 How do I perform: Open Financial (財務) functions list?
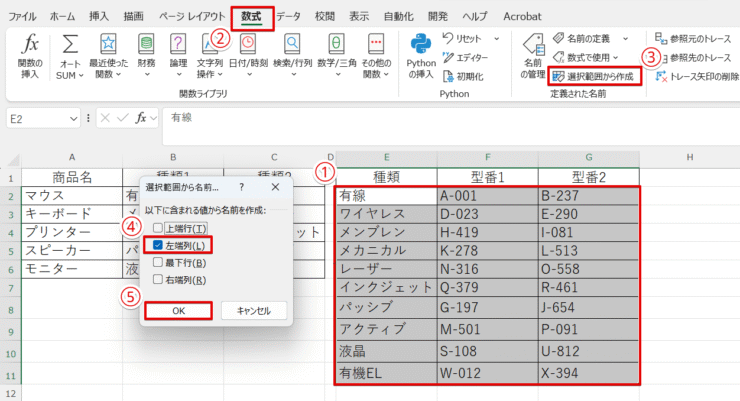[x=146, y=57]
